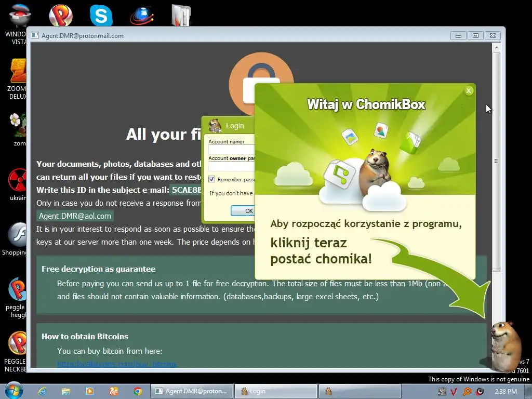The width and height of the screenshot is (532, 399).
Task: Open the Flash Shopping desktop icon
Action: tap(15, 239)
